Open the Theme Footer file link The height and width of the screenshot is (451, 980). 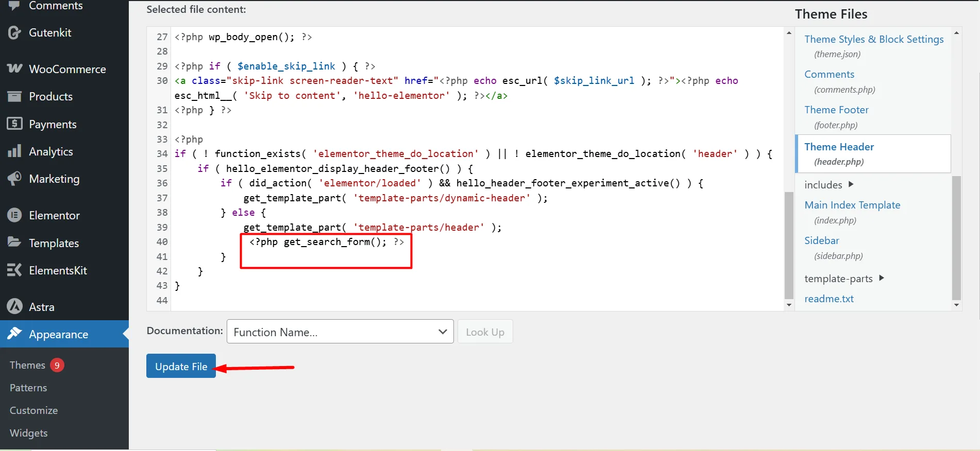pyautogui.click(x=836, y=110)
